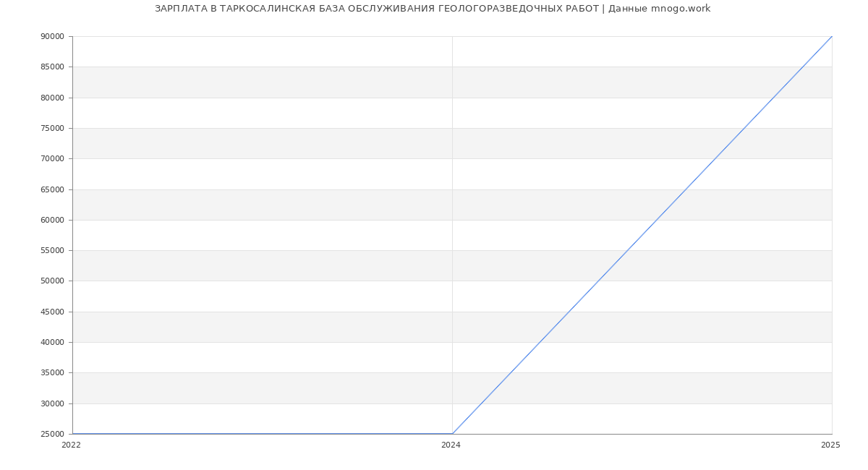Select the 55000 y-axis label

point(52,250)
